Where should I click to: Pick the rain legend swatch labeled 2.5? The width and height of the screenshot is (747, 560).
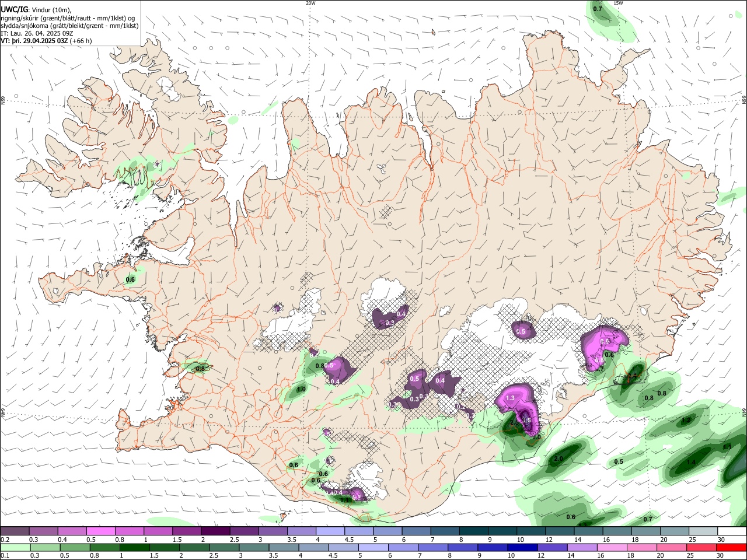[x=224, y=548]
